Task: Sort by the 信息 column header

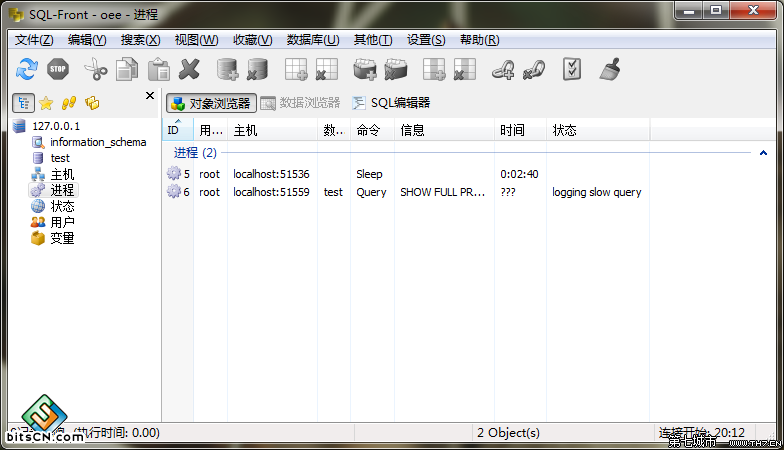Action: coord(444,130)
